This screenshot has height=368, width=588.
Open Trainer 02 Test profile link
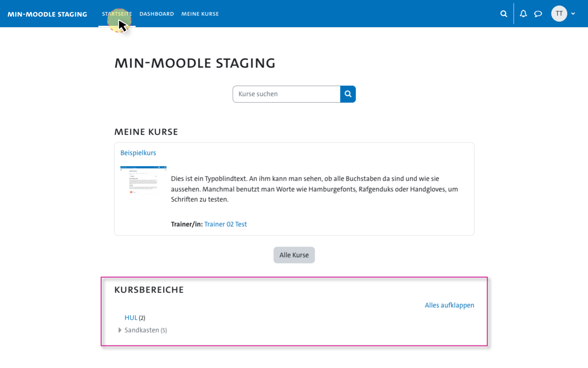(226, 224)
